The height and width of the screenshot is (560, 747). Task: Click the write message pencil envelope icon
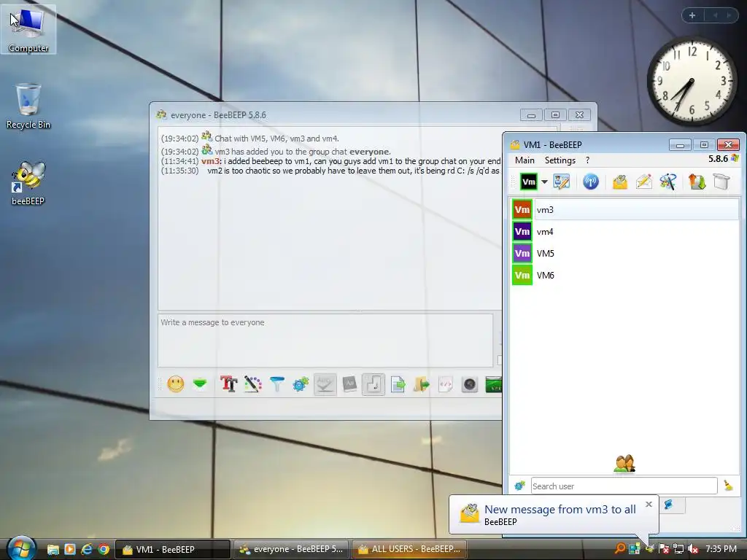click(644, 182)
